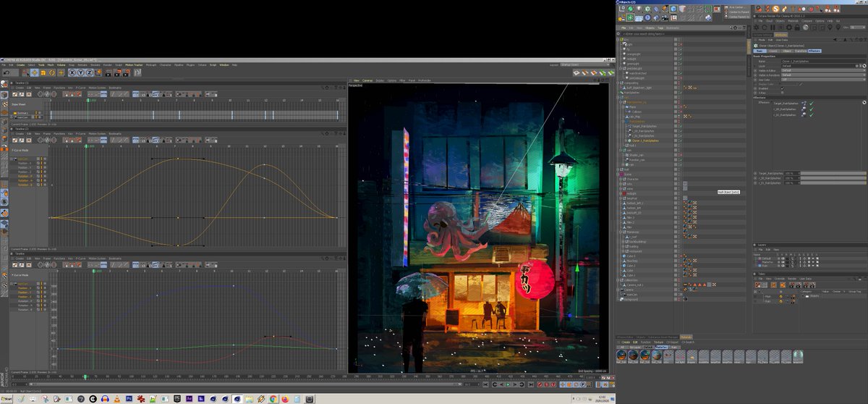This screenshot has height=404, width=868.
Task: Click the cloner Name input field
Action: tap(823, 62)
